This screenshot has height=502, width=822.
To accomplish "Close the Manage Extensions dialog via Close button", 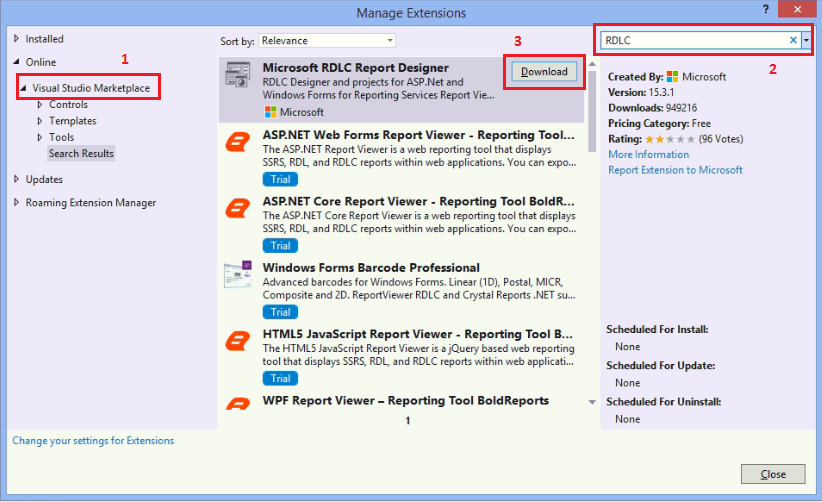I will [x=773, y=474].
